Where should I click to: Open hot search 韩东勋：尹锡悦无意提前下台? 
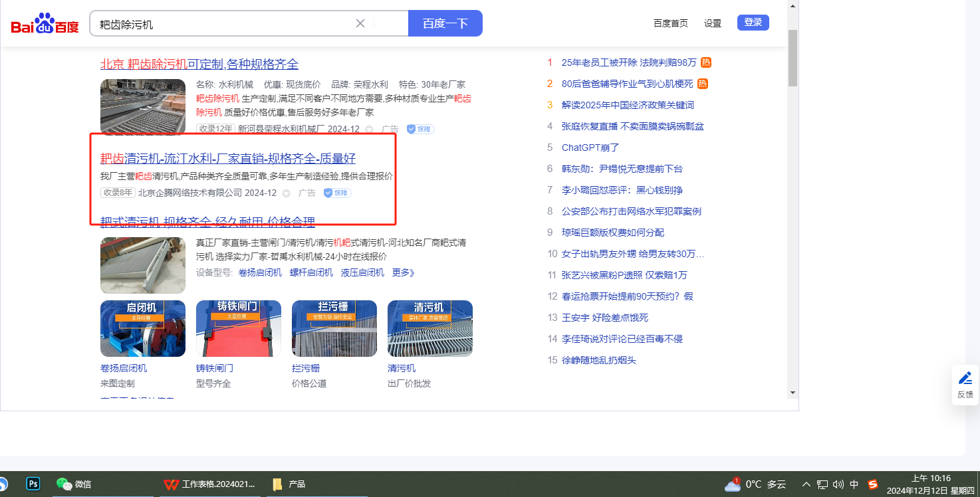622,169
